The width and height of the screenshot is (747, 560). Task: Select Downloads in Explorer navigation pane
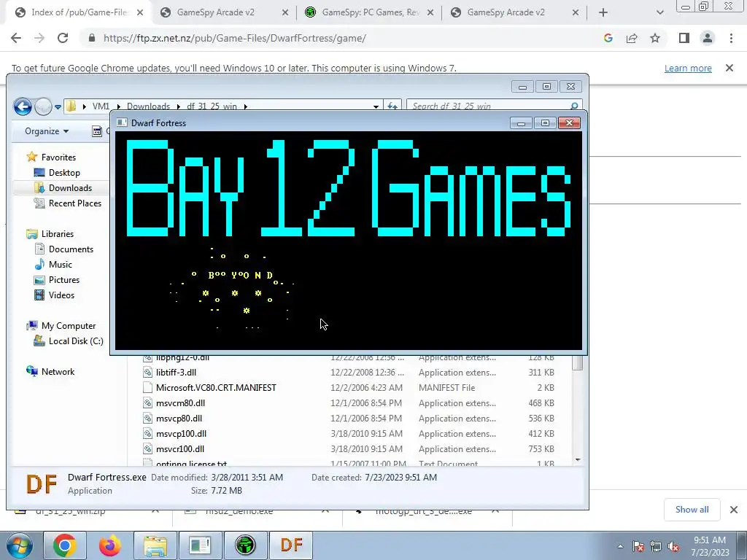70,187
